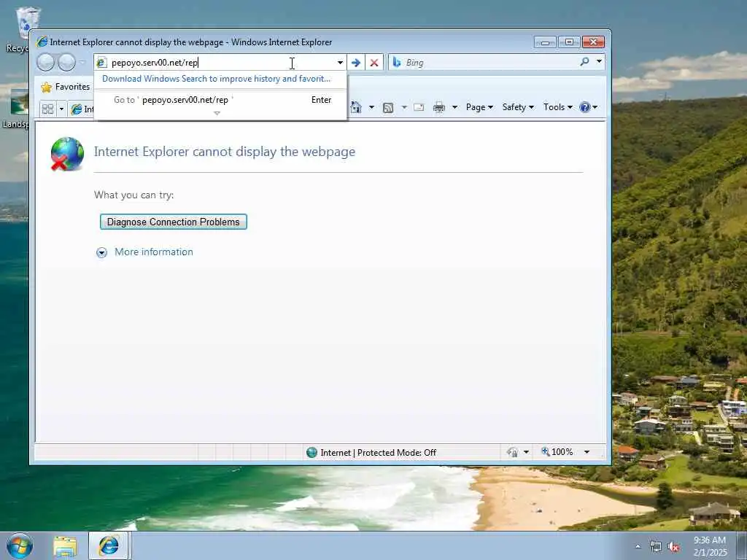The image size is (747, 560).
Task: Open the Favorites panel
Action: 66,87
